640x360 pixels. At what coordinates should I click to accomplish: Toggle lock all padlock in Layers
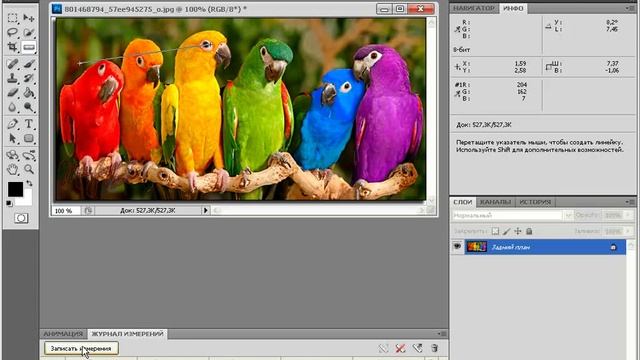(x=529, y=231)
